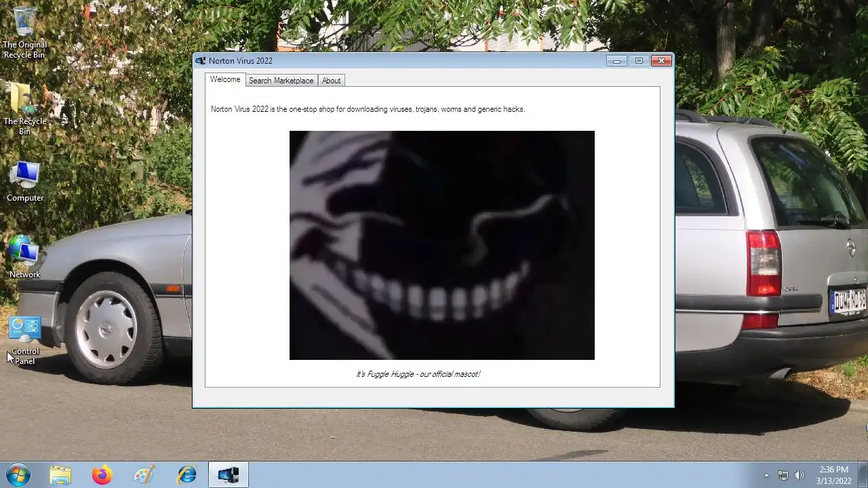This screenshot has height=488, width=868.
Task: Launch Firefox from the taskbar
Action: coord(102,475)
